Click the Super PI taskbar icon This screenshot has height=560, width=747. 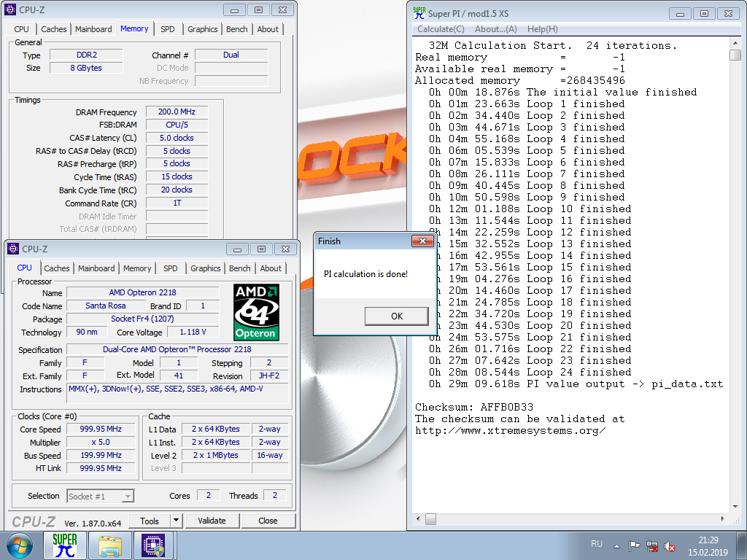point(65,545)
